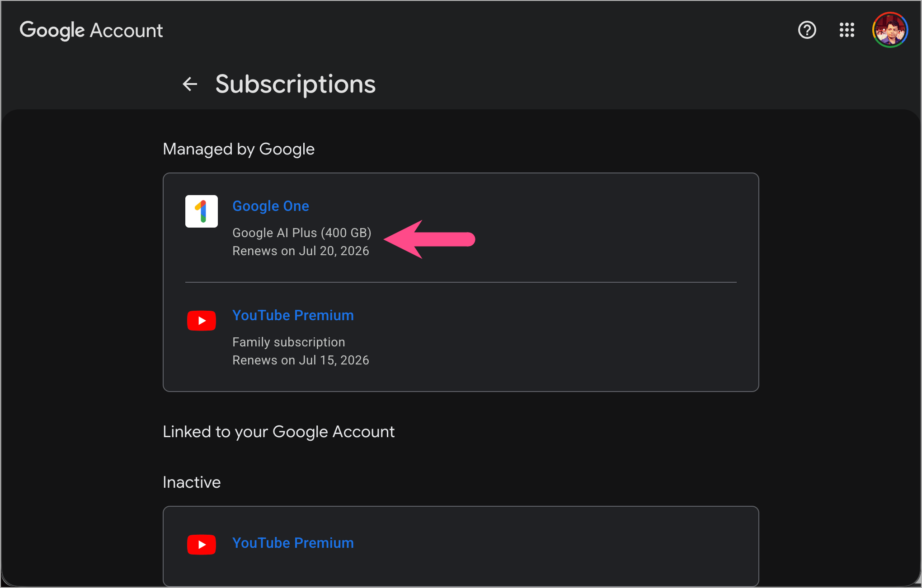Click the Managed by Google heading
Viewport: 922px width, 588px height.
pyautogui.click(x=239, y=149)
